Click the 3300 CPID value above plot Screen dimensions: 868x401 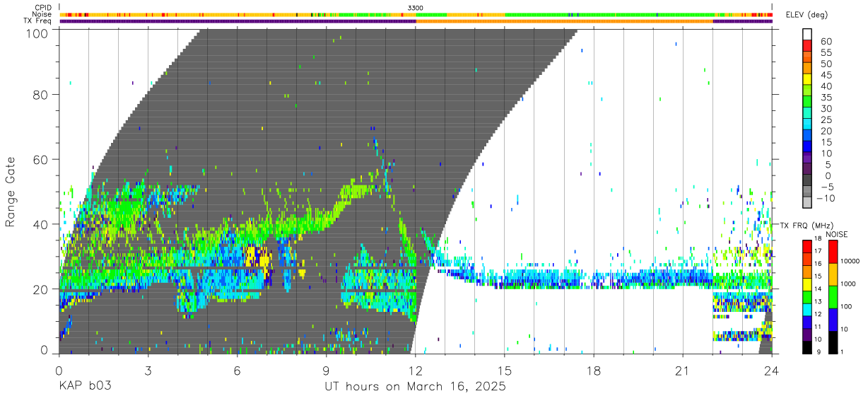click(x=416, y=7)
